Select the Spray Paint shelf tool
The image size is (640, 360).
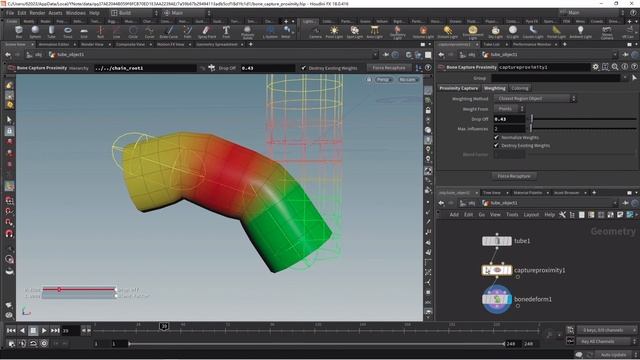(x=207, y=32)
